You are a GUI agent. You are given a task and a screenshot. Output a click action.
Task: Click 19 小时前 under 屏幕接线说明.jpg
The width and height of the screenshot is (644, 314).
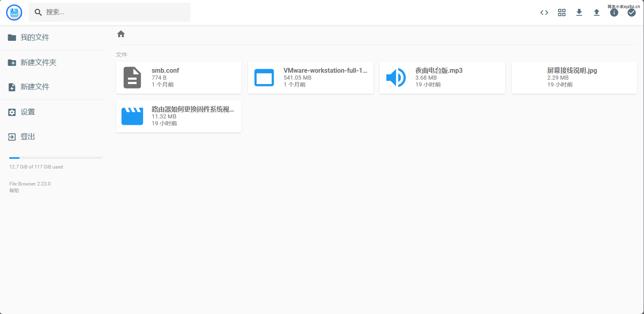coord(560,84)
